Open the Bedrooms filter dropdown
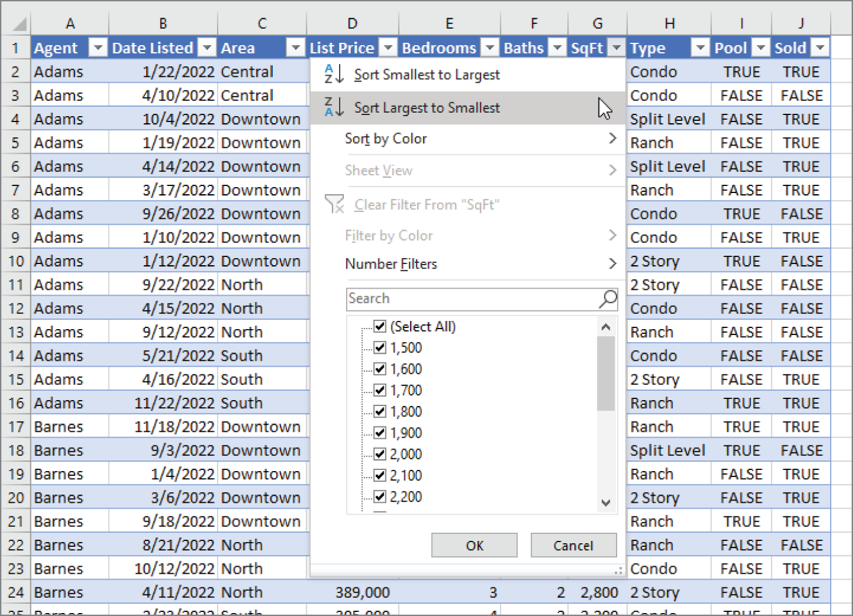 pyautogui.click(x=490, y=48)
